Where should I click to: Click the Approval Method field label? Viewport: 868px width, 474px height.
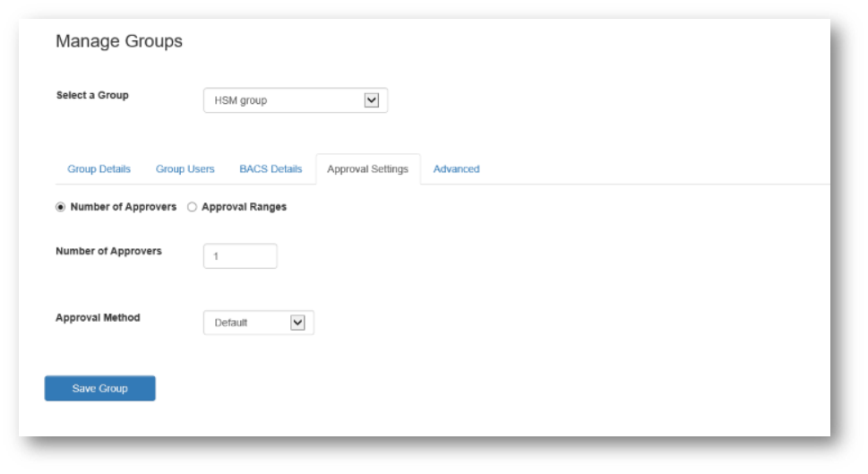98,317
